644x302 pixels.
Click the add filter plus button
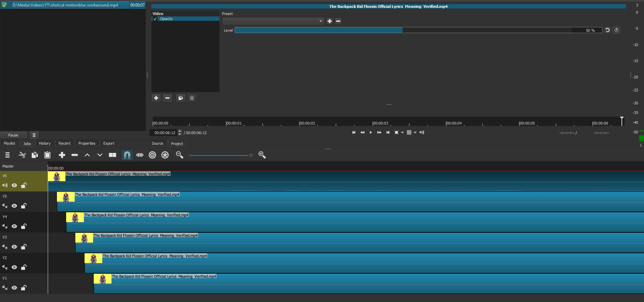point(156,98)
